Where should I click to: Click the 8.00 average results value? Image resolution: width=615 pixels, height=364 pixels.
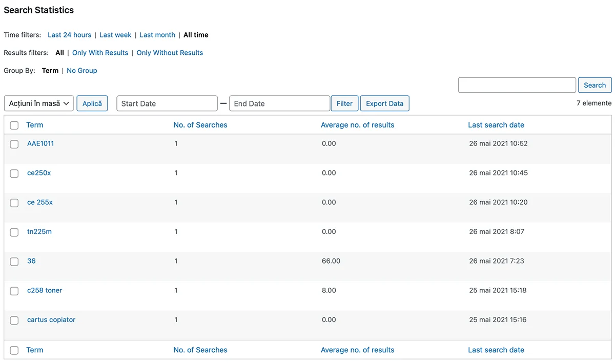tap(329, 290)
